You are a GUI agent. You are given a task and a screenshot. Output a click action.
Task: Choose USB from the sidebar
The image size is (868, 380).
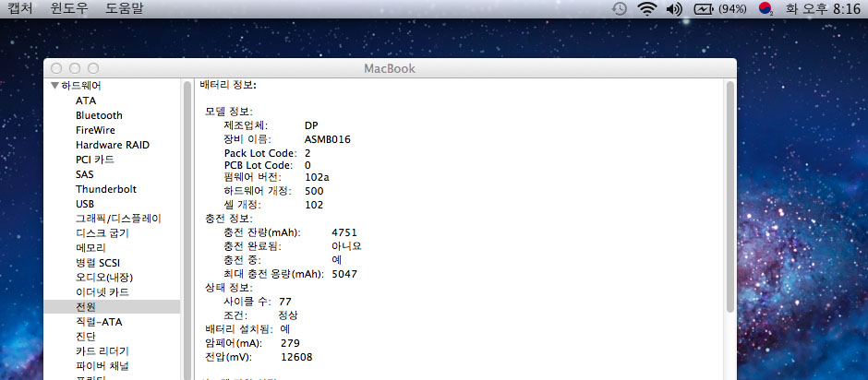pyautogui.click(x=85, y=204)
